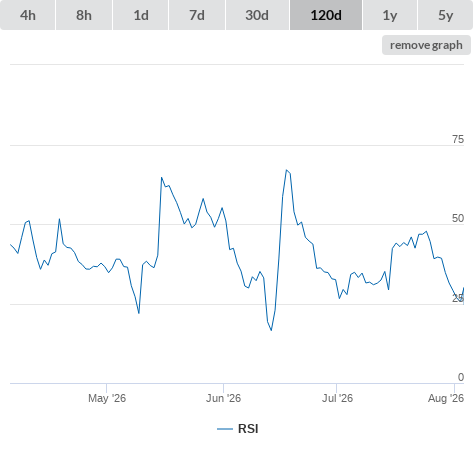Click the Jun '26 axis label
This screenshot has height=455, width=474.
click(x=223, y=398)
